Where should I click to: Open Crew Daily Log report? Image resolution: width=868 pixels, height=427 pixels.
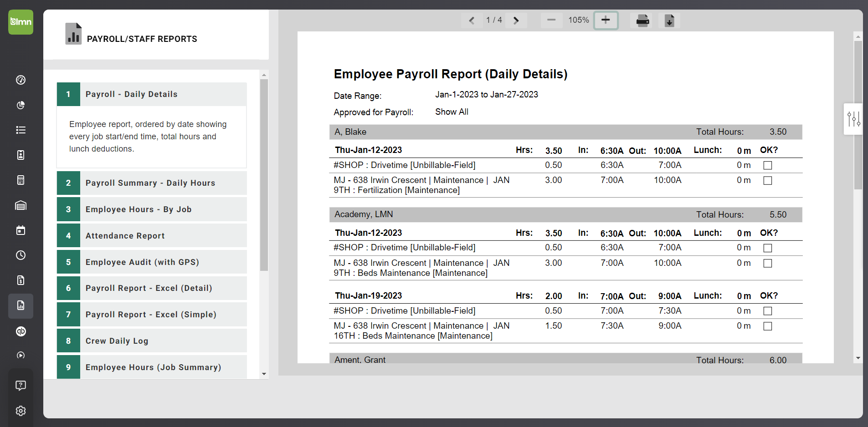coord(152,341)
